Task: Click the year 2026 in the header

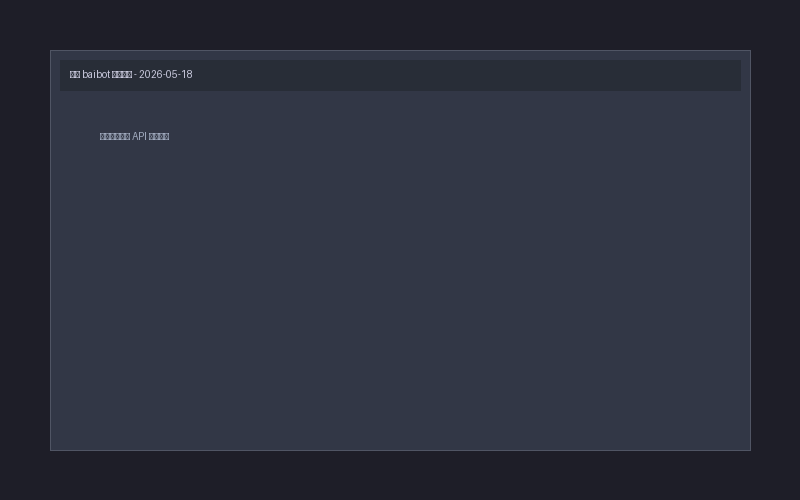Action: pyautogui.click(x=150, y=74)
